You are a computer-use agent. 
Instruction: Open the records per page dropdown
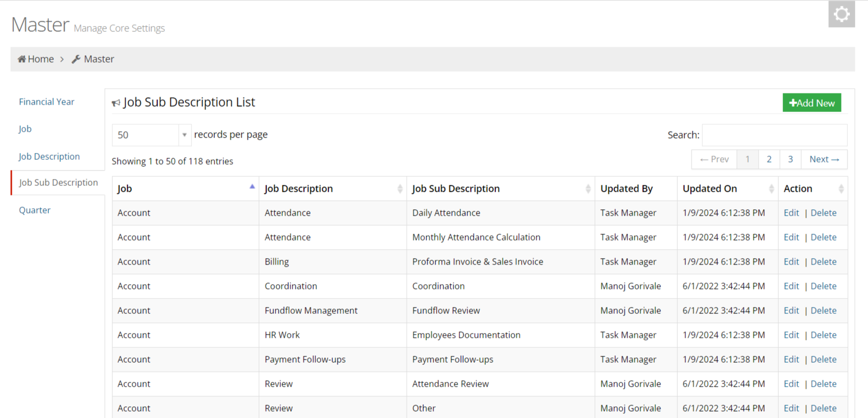[x=151, y=135]
